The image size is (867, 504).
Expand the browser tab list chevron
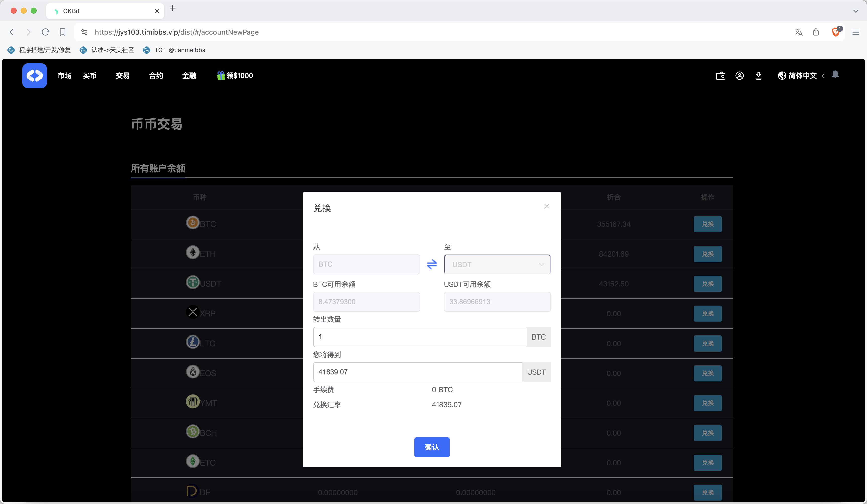pos(856,11)
